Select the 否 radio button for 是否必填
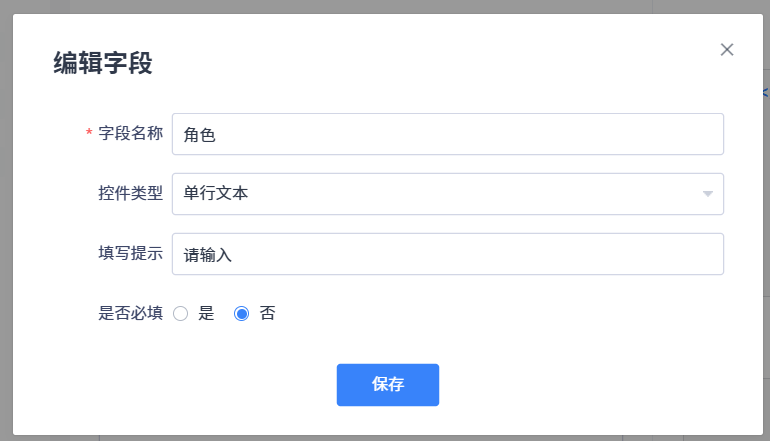770x441 pixels. point(241,314)
